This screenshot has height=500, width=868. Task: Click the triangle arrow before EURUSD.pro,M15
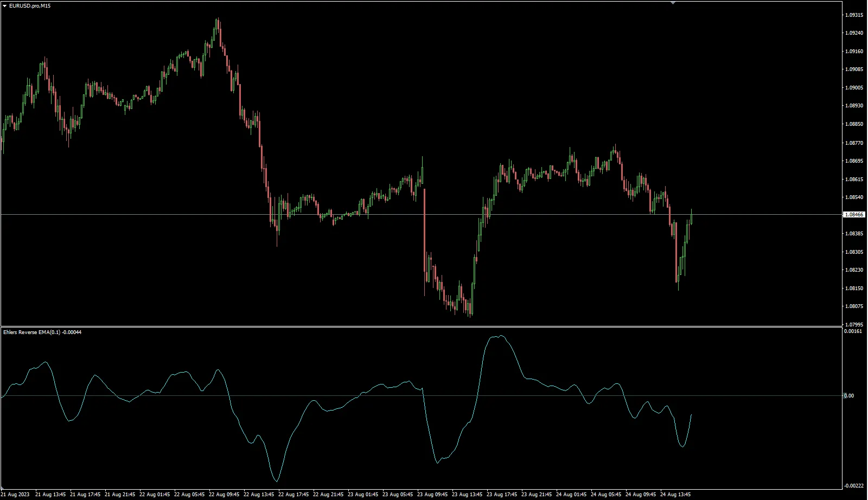coord(5,5)
